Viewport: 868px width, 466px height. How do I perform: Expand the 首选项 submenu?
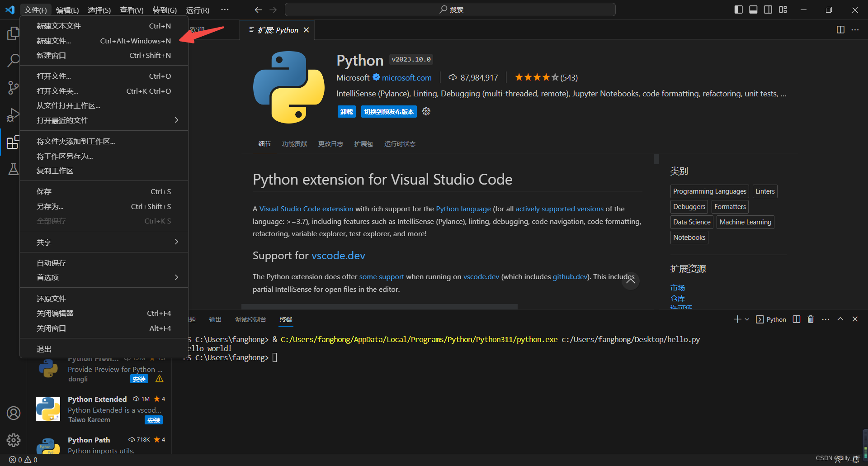(104, 277)
